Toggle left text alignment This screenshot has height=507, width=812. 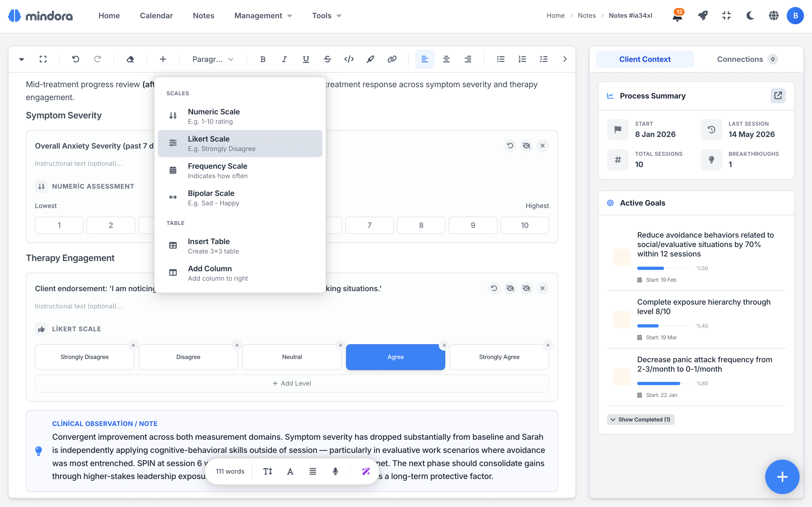click(425, 59)
